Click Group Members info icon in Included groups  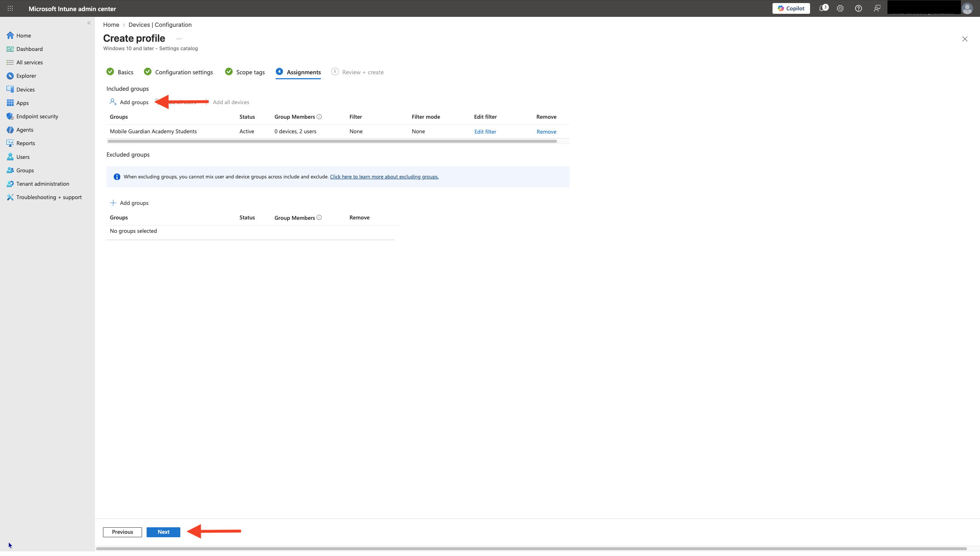tap(319, 117)
